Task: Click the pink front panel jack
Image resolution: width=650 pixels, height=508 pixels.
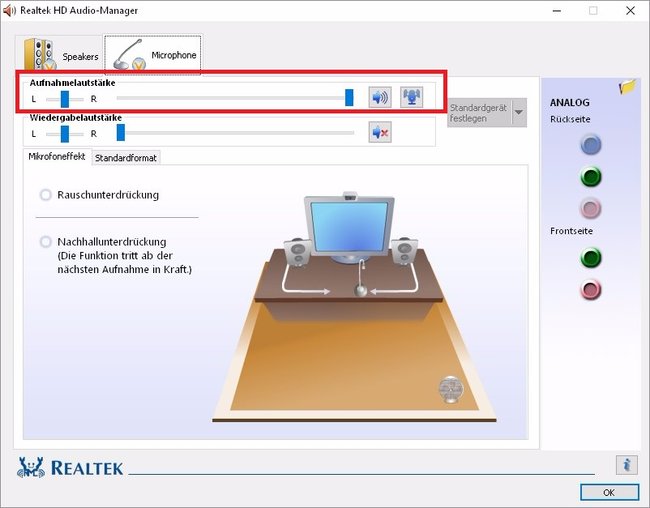Action: pyautogui.click(x=591, y=289)
